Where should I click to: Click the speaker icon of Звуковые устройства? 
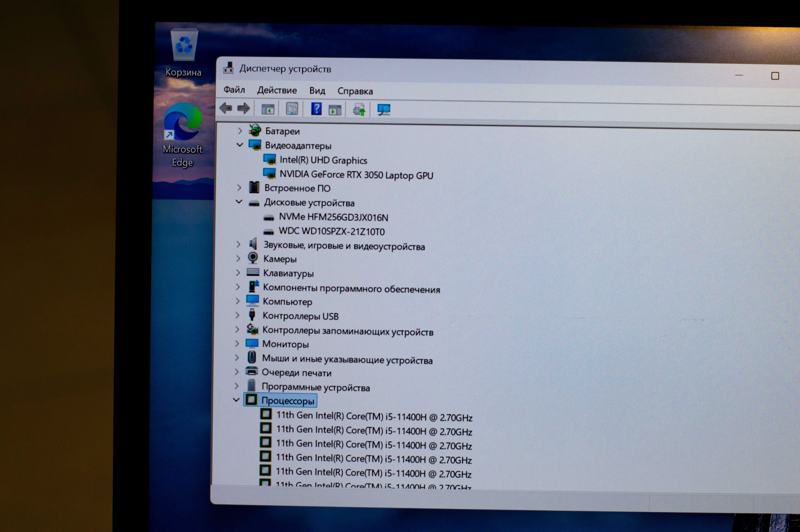(x=253, y=244)
